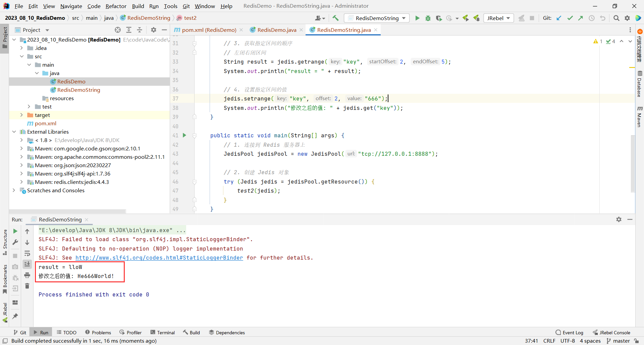
Task: Open the Problems tool window
Action: pyautogui.click(x=98, y=332)
